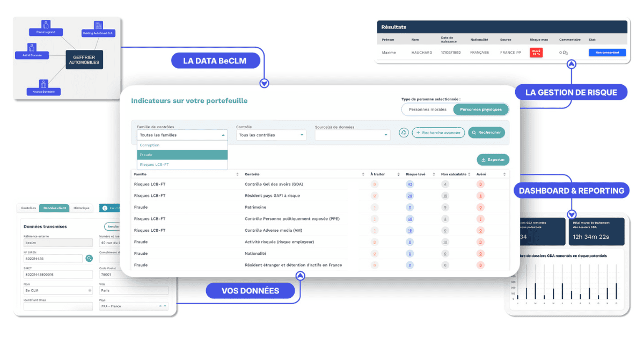Click the Nicolas Benedetti person node icon
The height and width of the screenshot is (338, 644).
pyautogui.click(x=43, y=84)
